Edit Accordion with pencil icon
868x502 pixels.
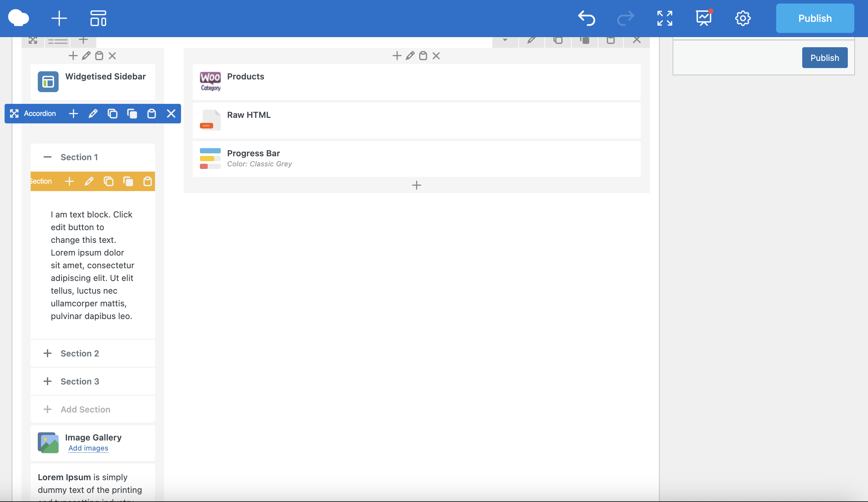[x=93, y=114]
